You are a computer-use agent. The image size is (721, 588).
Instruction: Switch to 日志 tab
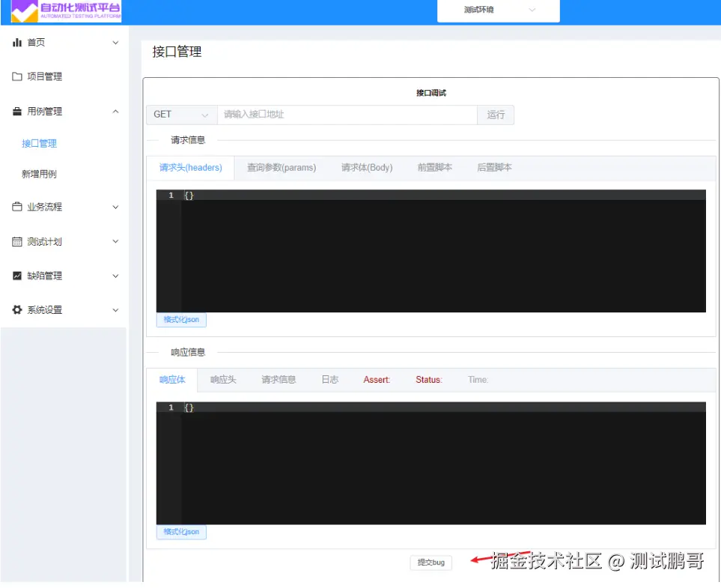click(329, 380)
